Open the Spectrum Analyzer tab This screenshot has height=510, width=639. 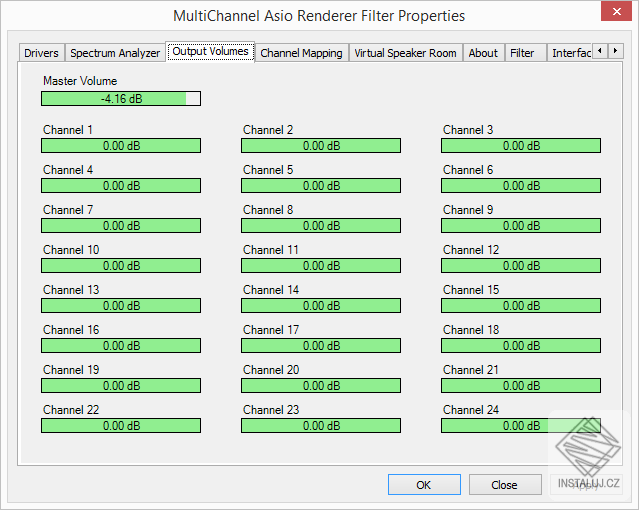coord(115,53)
